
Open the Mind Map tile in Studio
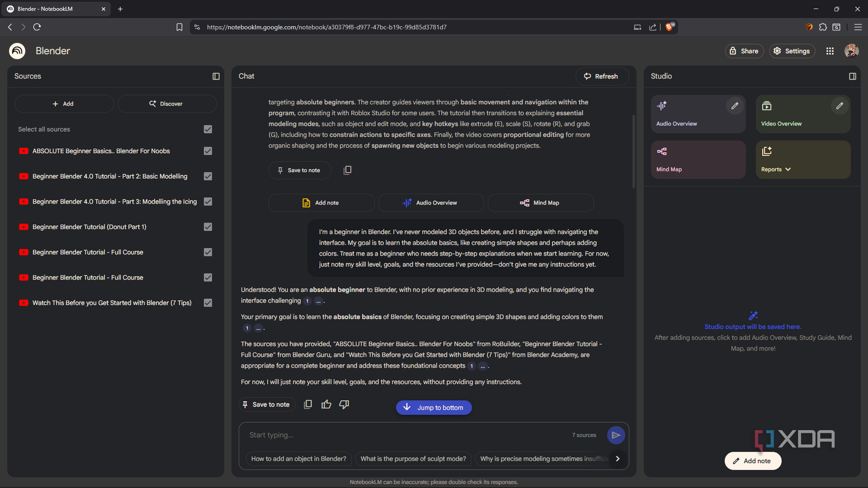point(698,159)
